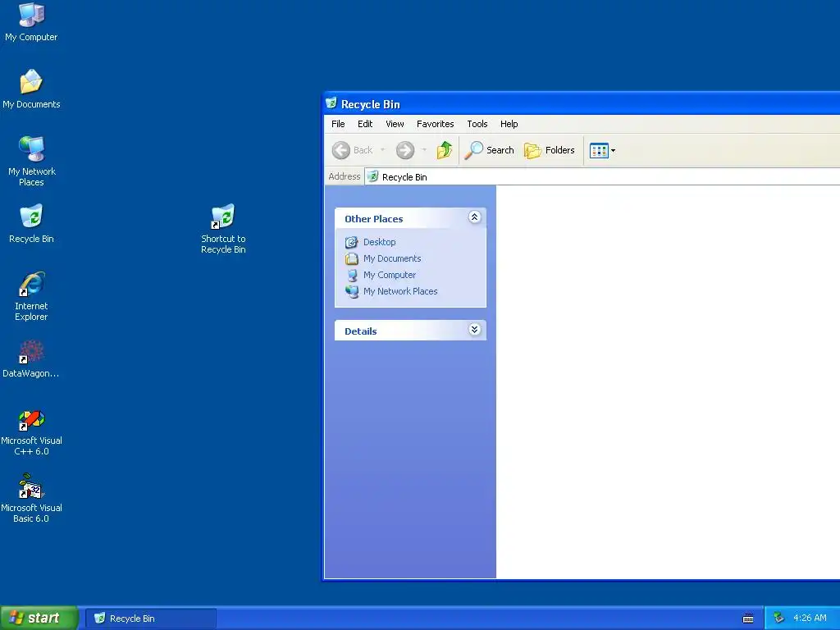840x630 pixels.
Task: Click My Computer icon in Other Places
Action: click(351, 276)
